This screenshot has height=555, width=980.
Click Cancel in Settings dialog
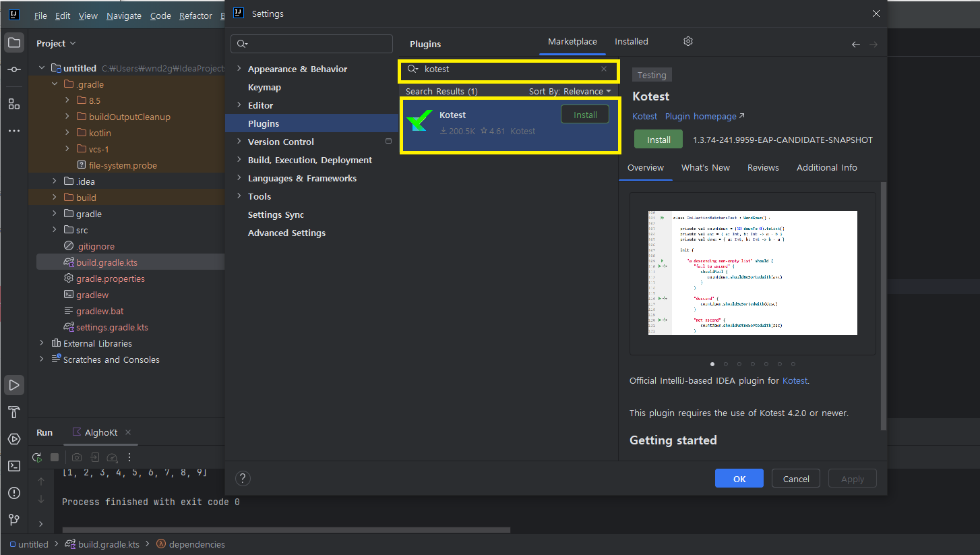796,479
